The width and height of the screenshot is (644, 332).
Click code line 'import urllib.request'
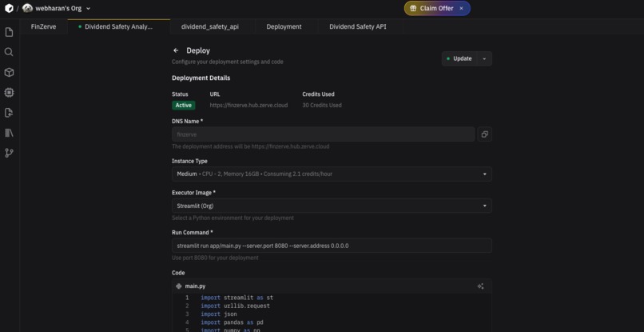236,306
